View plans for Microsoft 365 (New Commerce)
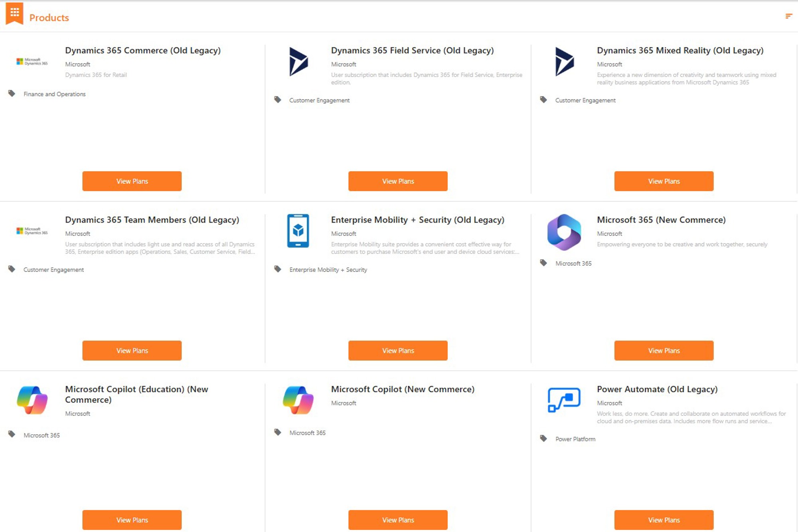This screenshot has width=798, height=532. click(x=664, y=350)
